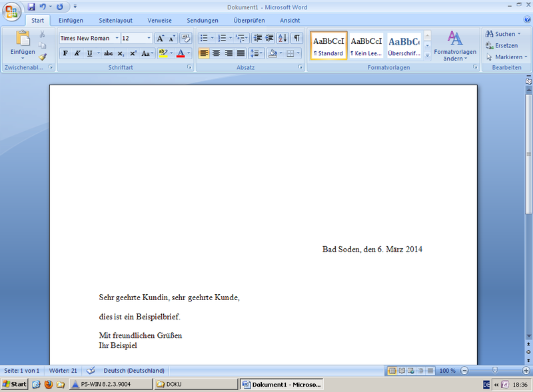The width and height of the screenshot is (533, 392).
Task: Undo the last action
Action: coord(43,7)
